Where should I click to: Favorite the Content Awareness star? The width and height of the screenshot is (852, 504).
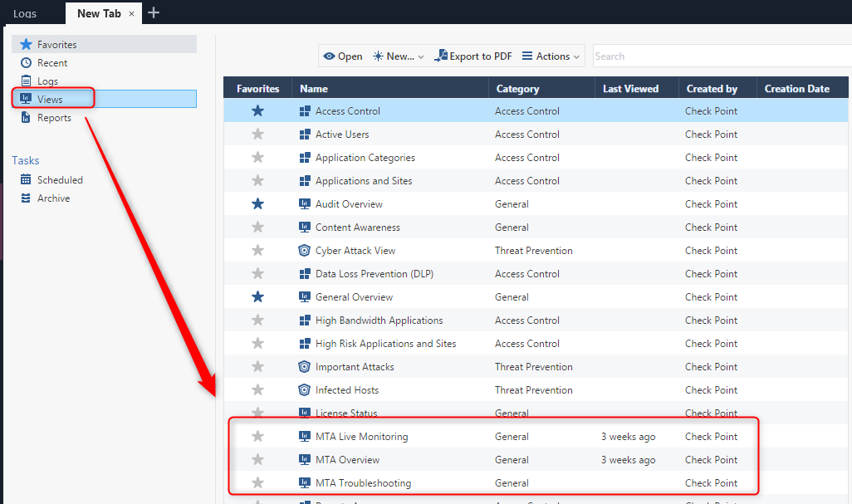pos(257,227)
